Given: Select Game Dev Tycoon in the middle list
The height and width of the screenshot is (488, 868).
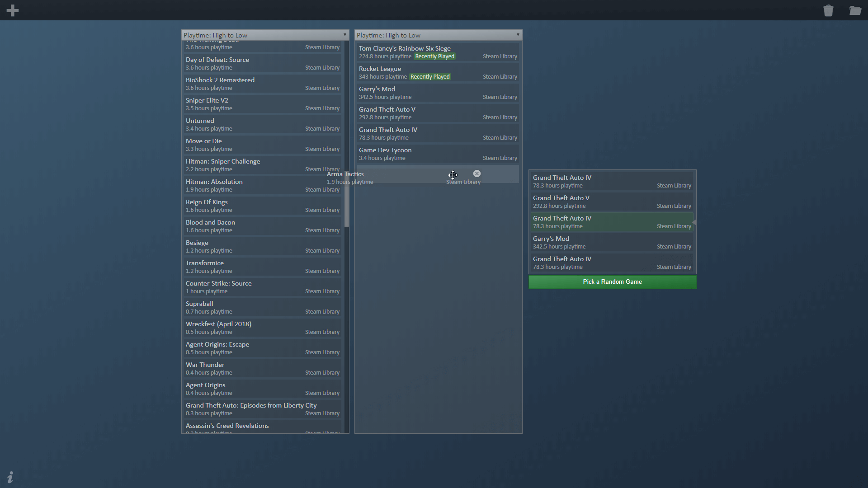Looking at the screenshot, I should [407, 154].
